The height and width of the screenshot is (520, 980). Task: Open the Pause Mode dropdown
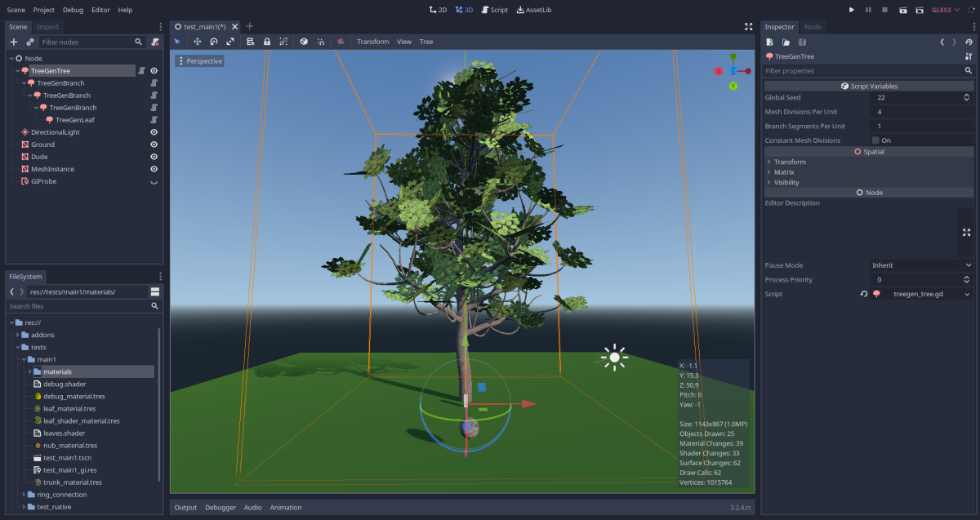point(920,265)
